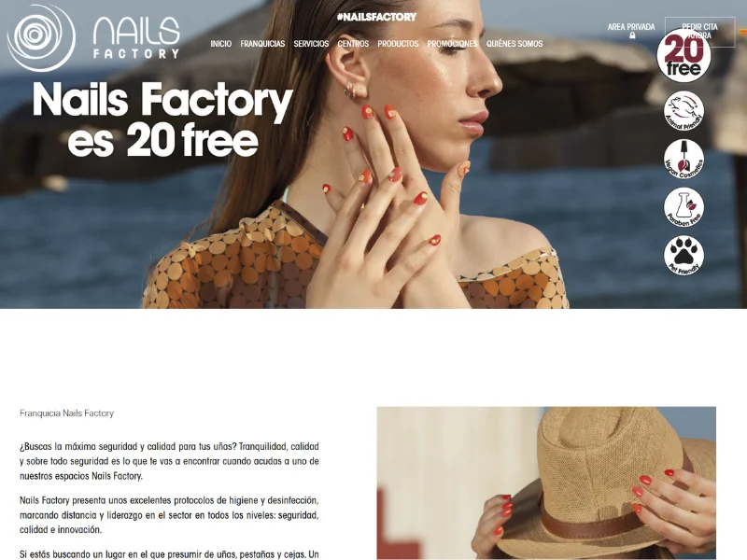The width and height of the screenshot is (747, 560).
Task: Click the straw hat photo thumbnail
Action: (546, 483)
